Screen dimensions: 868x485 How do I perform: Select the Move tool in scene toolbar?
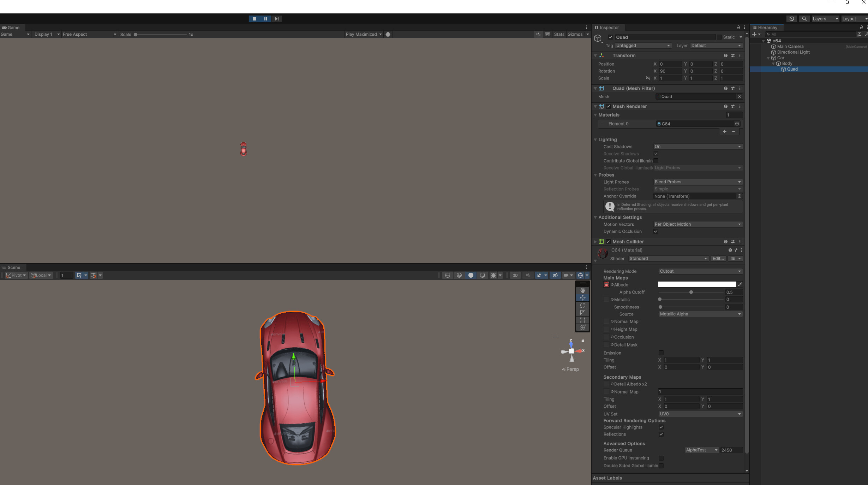point(582,298)
